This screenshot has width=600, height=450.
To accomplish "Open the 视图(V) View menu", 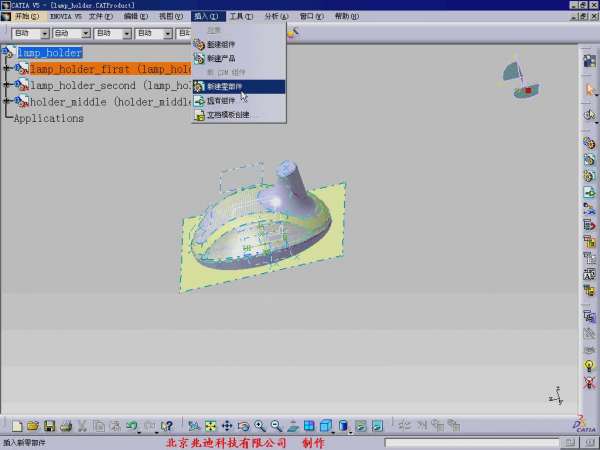I will [x=171, y=16].
